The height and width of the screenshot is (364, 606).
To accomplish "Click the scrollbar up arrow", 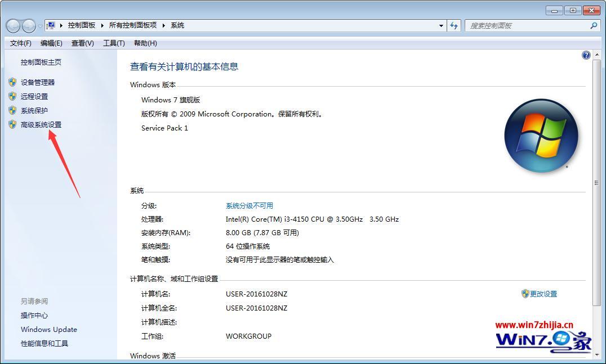I will pos(597,54).
